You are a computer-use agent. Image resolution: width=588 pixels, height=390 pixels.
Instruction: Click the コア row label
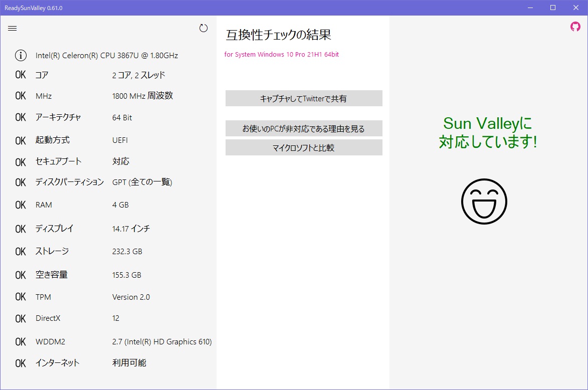[42, 75]
